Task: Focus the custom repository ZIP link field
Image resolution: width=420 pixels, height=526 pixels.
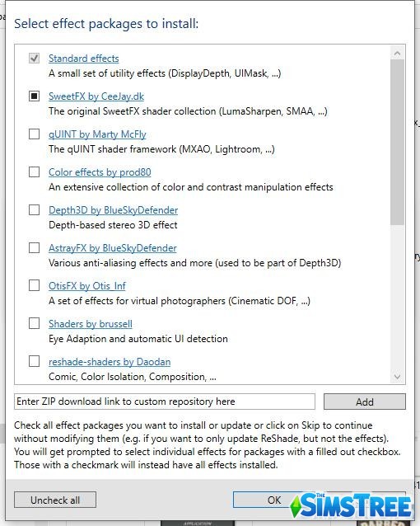Action: [165, 402]
